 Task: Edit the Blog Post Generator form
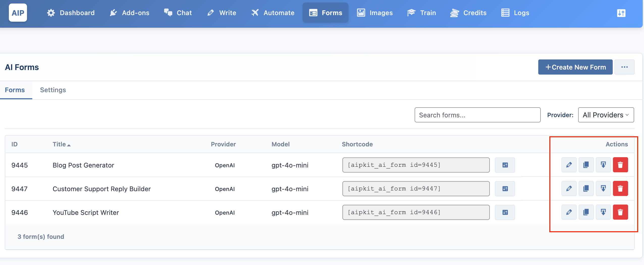click(569, 165)
